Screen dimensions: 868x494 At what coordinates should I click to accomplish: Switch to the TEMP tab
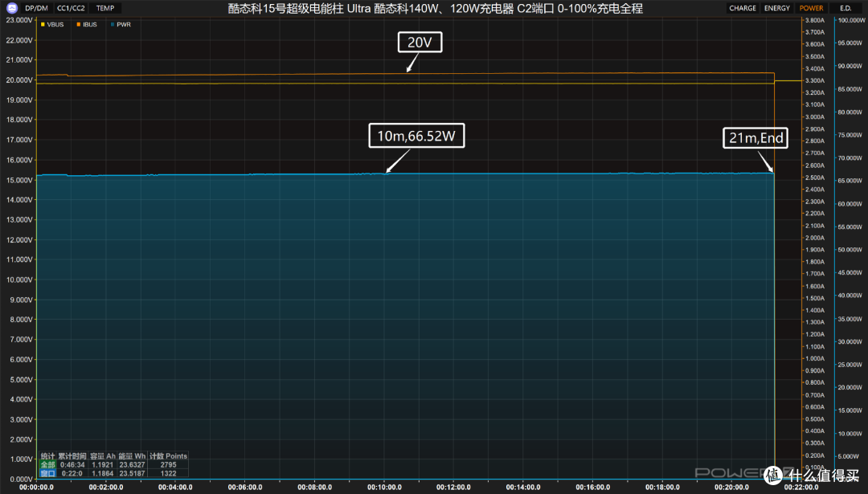[x=105, y=8]
